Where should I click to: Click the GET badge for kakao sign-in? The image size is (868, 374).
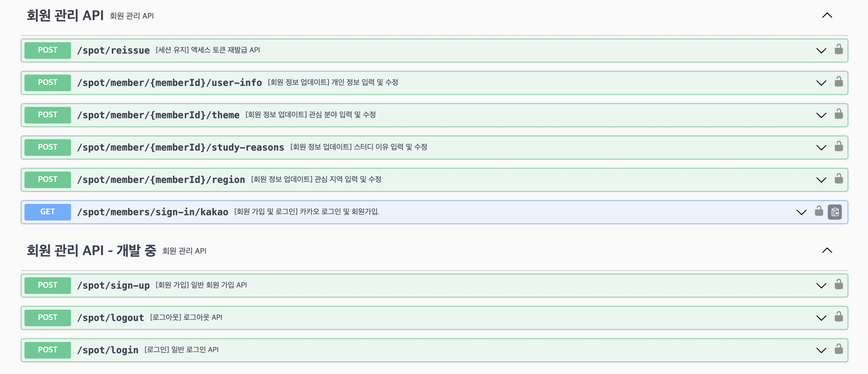click(x=47, y=212)
